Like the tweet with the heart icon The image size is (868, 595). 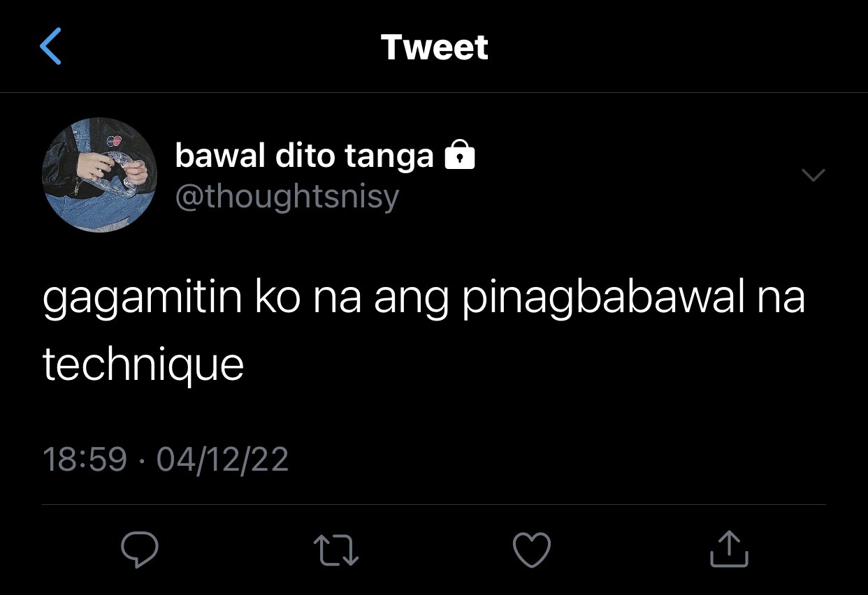coord(532,550)
